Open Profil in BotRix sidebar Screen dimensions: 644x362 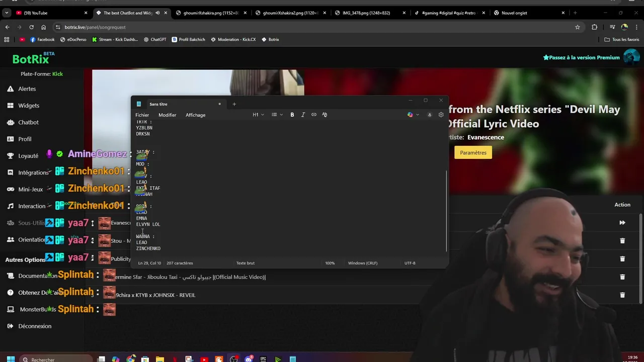(19, 139)
